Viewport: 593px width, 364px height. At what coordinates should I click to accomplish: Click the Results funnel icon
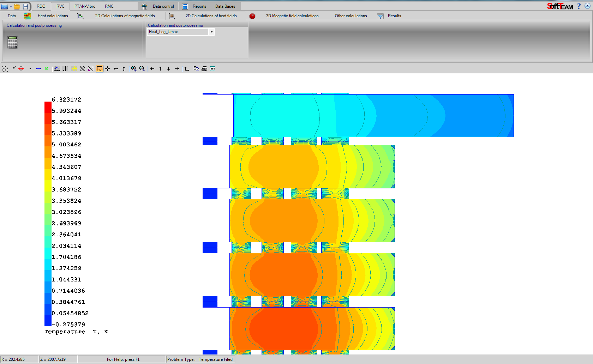(380, 16)
